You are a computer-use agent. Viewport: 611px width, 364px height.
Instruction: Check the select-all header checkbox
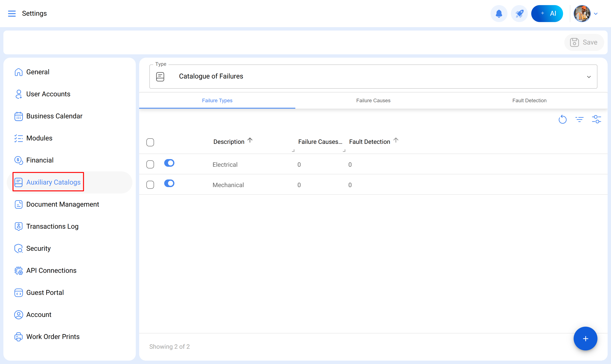[150, 142]
